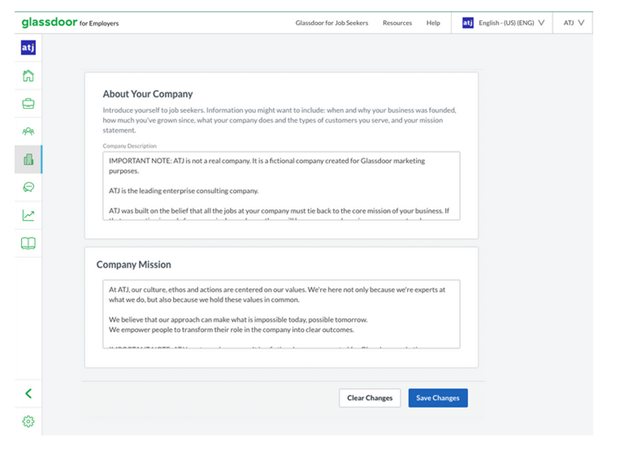Open the Jobs briefcase icon
The height and width of the screenshot is (449, 624).
pyautogui.click(x=28, y=104)
